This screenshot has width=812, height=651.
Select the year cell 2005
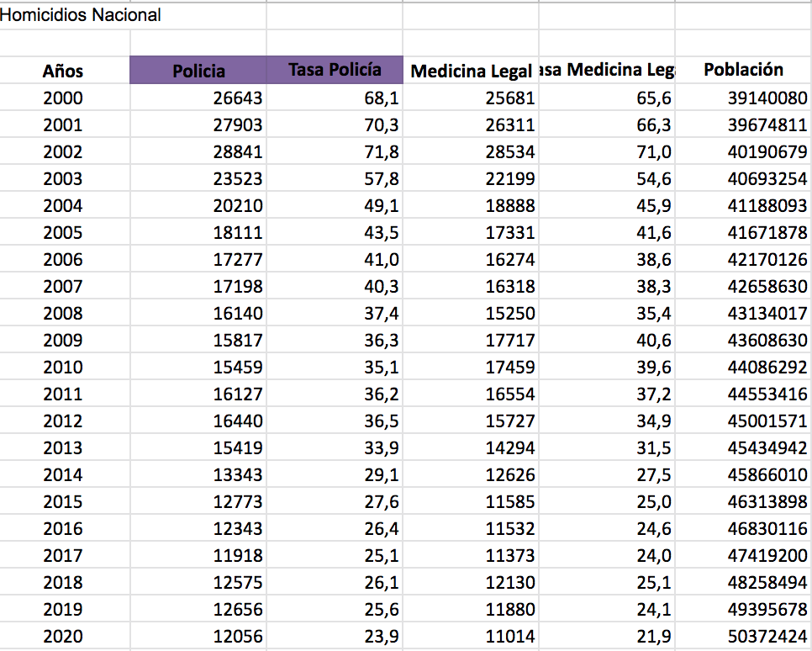(x=63, y=233)
